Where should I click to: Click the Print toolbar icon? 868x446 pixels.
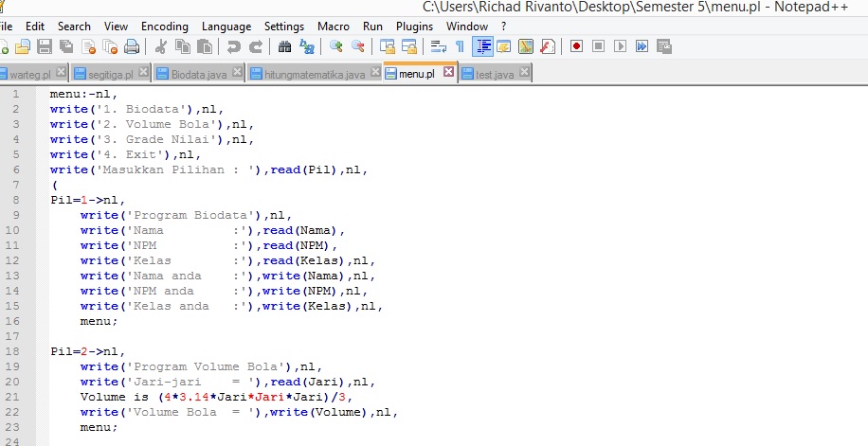[132, 46]
